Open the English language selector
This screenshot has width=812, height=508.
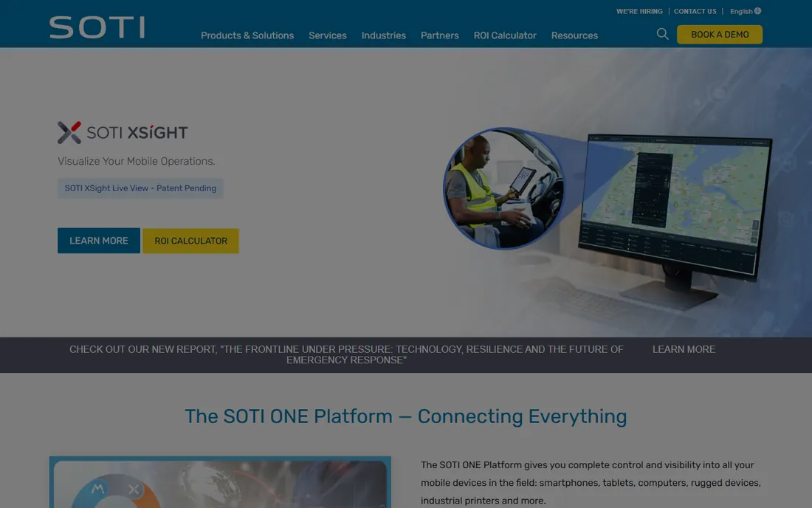(746, 11)
